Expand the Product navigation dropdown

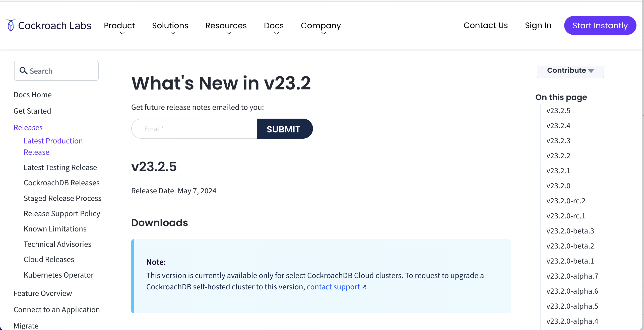[119, 25]
